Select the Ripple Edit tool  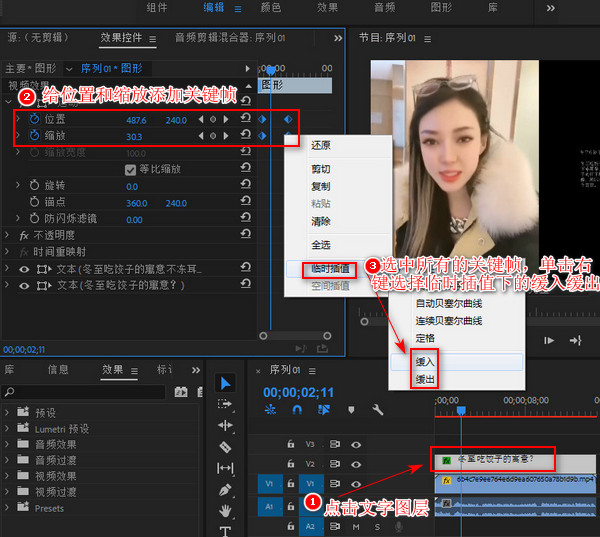pos(225,425)
